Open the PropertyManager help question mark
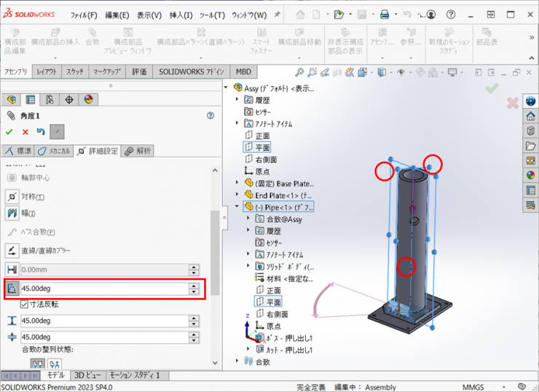 click(211, 115)
